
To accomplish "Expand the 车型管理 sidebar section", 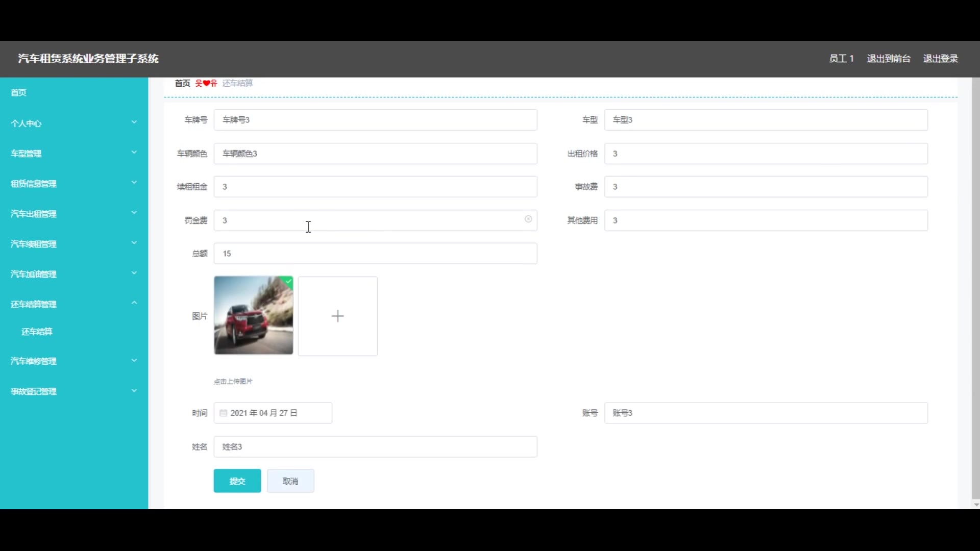I will click(x=74, y=153).
